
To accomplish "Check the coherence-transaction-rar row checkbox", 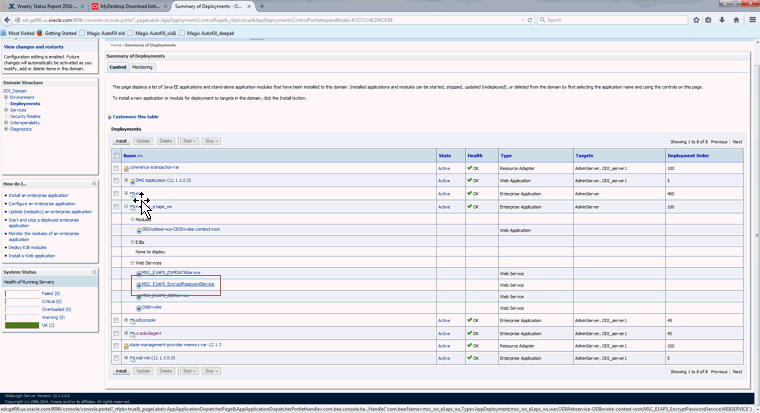I will [x=116, y=168].
